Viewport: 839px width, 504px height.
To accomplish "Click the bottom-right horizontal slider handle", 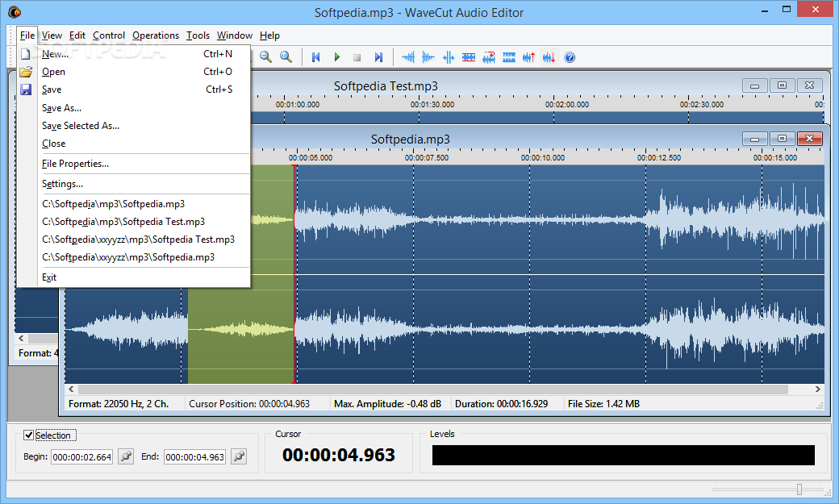I will (x=799, y=489).
